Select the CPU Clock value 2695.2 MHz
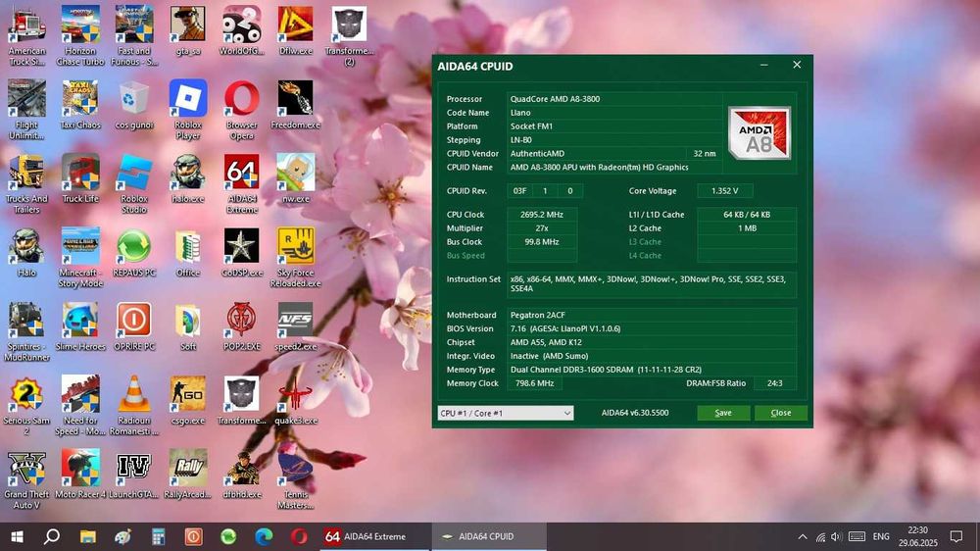The height and width of the screenshot is (551, 980). [x=542, y=215]
